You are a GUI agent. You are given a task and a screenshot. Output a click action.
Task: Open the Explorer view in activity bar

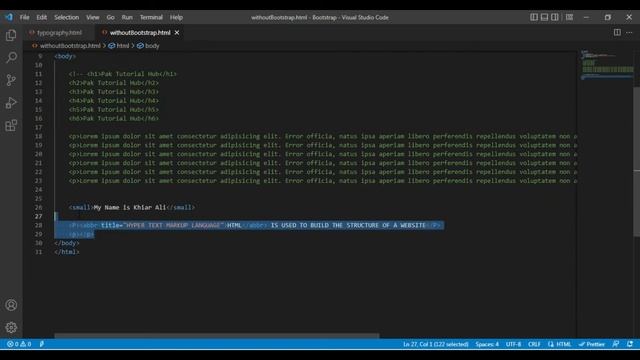[x=11, y=35]
